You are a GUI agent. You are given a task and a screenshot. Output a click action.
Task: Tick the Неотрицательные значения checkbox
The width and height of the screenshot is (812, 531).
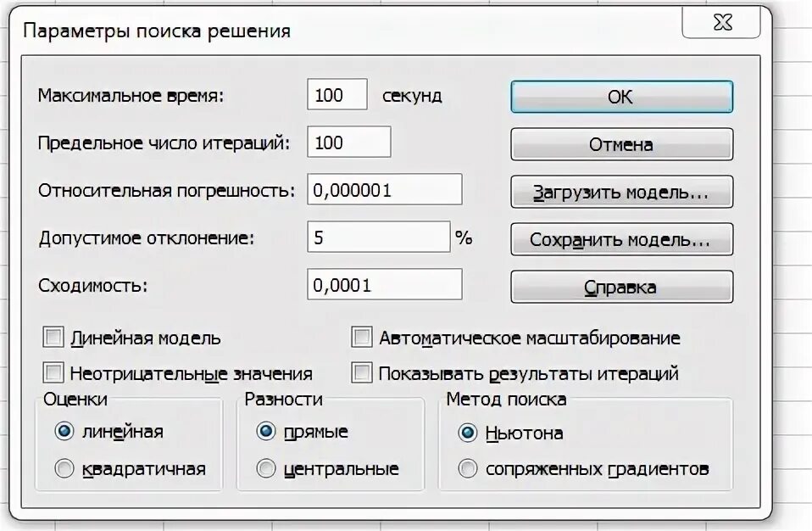[x=53, y=372]
